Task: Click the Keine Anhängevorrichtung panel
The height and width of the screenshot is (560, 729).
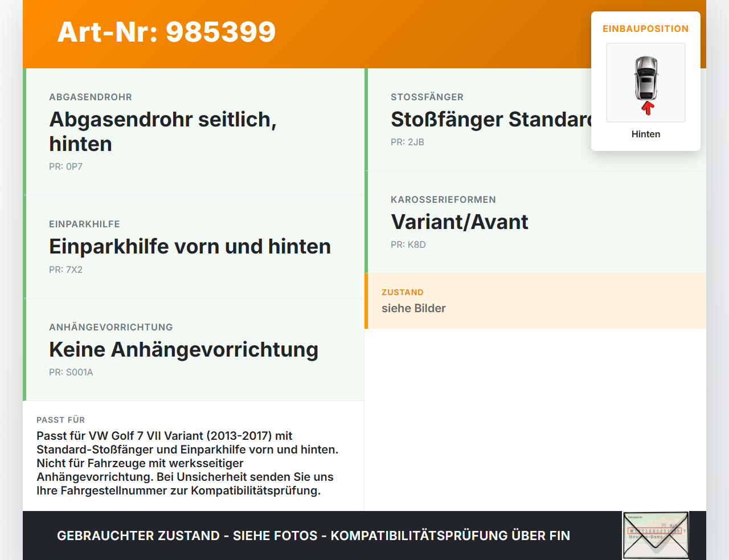Action: coord(183,349)
